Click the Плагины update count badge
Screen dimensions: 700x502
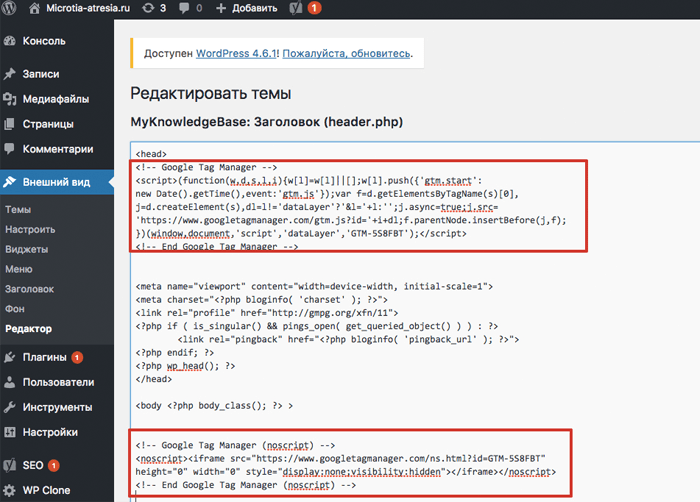click(x=77, y=357)
